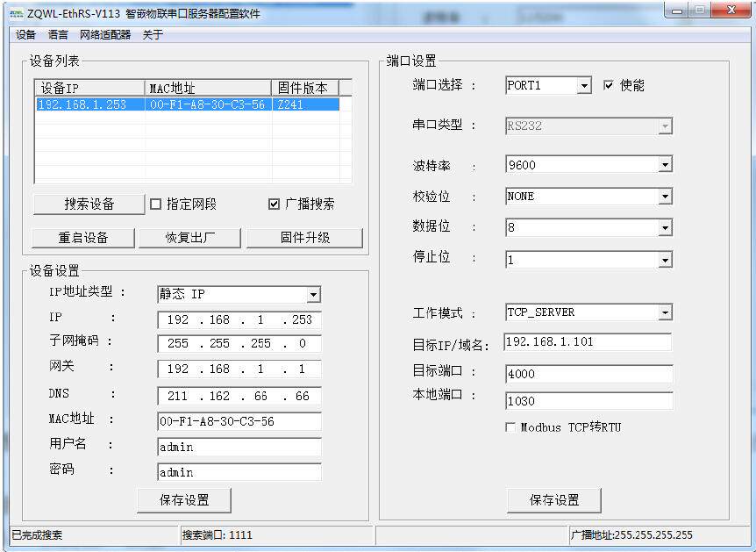Open the IP地址类型 dropdown
Screen dimensions: 756x552
point(313,294)
